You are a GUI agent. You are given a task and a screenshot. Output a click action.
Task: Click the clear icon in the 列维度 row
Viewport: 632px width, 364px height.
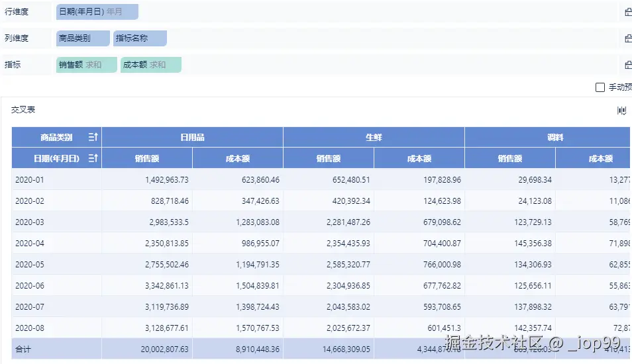tap(628, 38)
